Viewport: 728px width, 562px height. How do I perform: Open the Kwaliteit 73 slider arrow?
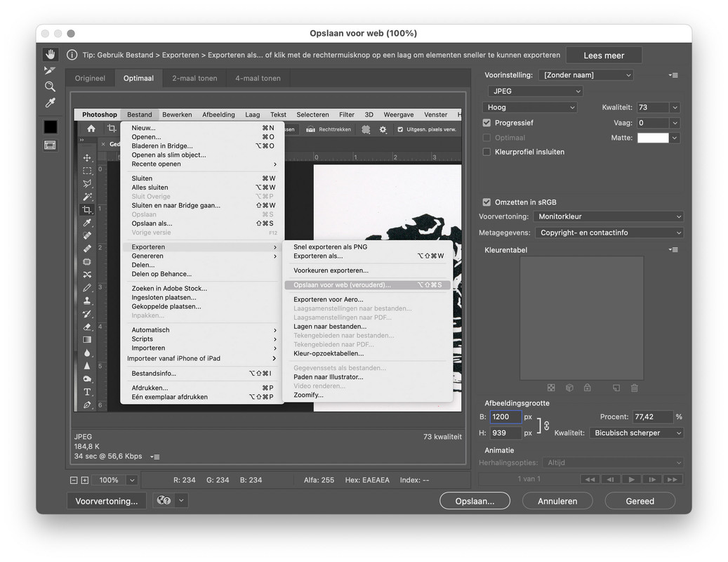(x=675, y=107)
